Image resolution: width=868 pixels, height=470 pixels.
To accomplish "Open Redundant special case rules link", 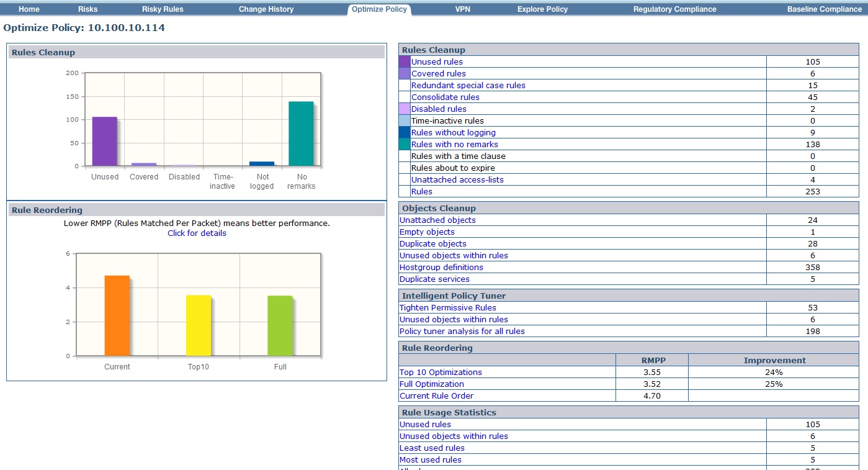I will [x=468, y=85].
